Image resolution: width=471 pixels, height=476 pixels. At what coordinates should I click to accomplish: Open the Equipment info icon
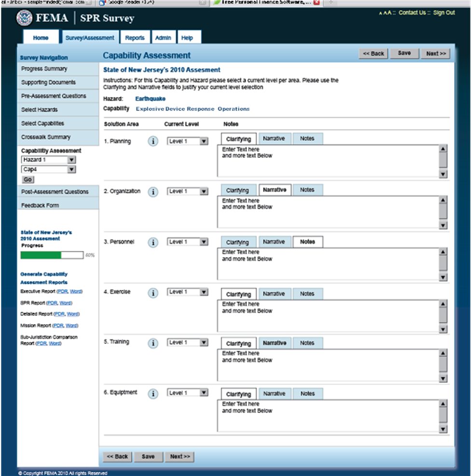pos(153,394)
